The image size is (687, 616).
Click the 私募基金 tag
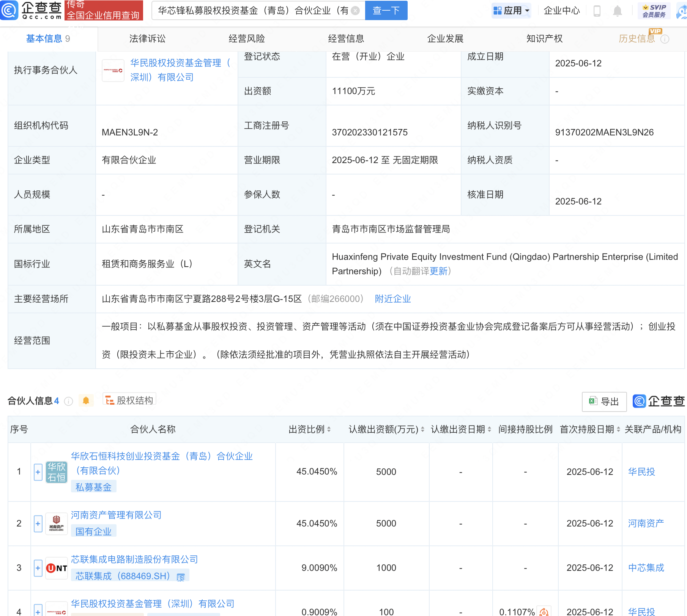click(x=93, y=487)
